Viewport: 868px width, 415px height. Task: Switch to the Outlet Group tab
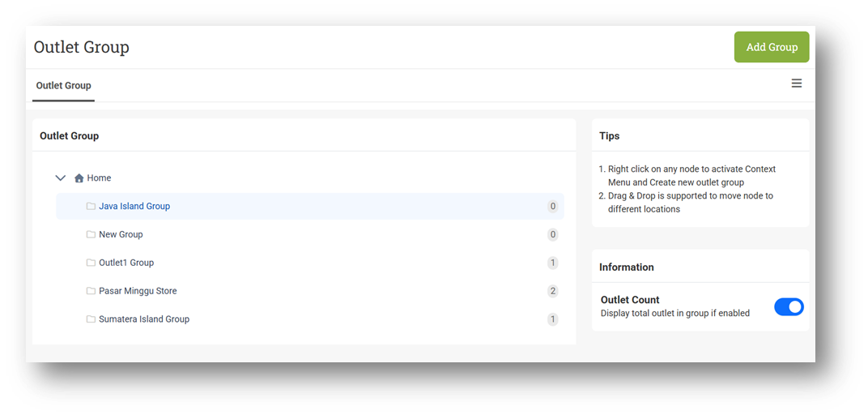click(x=63, y=86)
